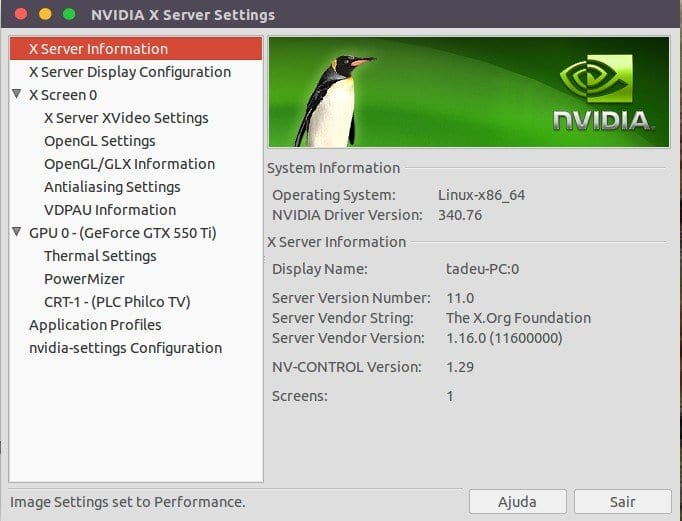This screenshot has width=682, height=521.
Task: Open PowerMizer settings
Action: 84,279
